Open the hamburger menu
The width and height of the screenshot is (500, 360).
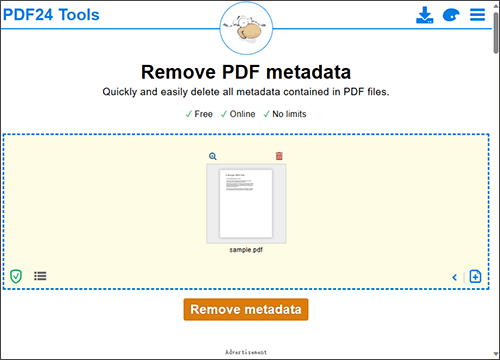click(477, 15)
